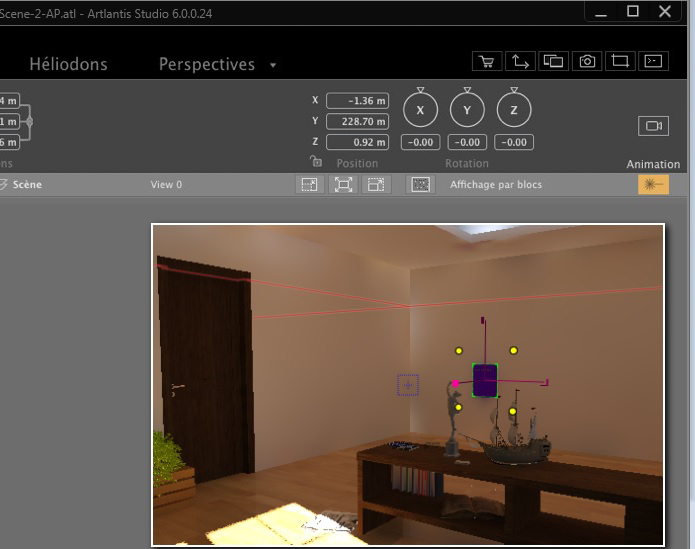Click the video camera Animation icon

pyautogui.click(x=653, y=126)
